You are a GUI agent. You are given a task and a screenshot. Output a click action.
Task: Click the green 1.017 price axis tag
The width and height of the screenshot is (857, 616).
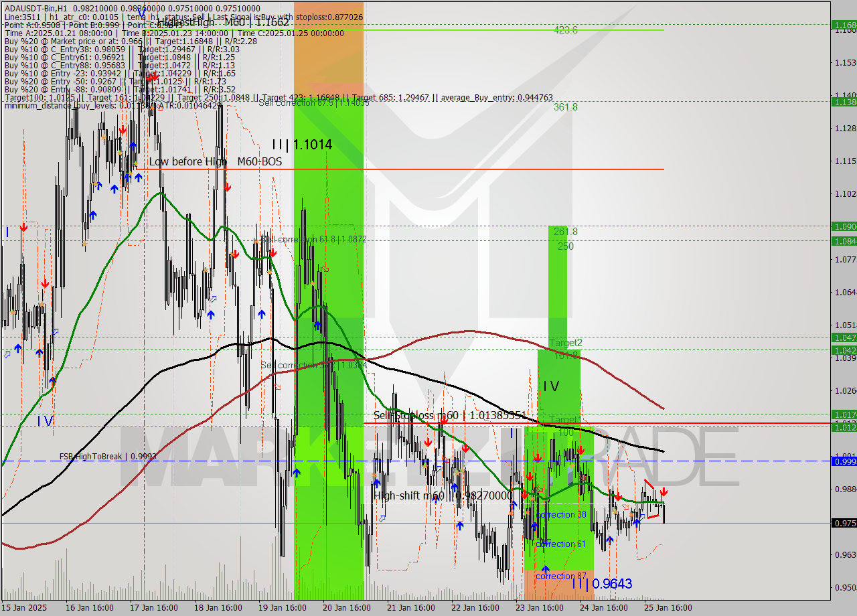[x=844, y=414]
